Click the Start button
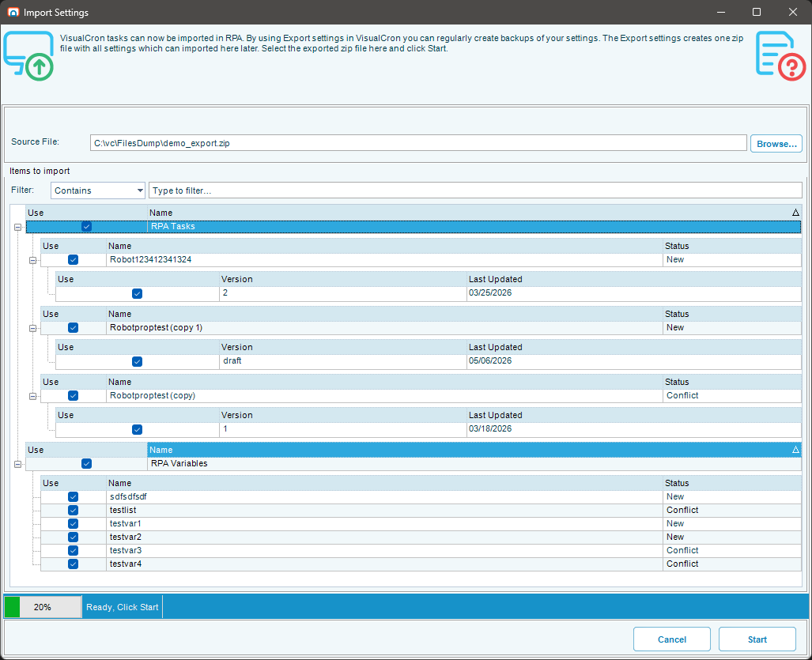 point(757,639)
